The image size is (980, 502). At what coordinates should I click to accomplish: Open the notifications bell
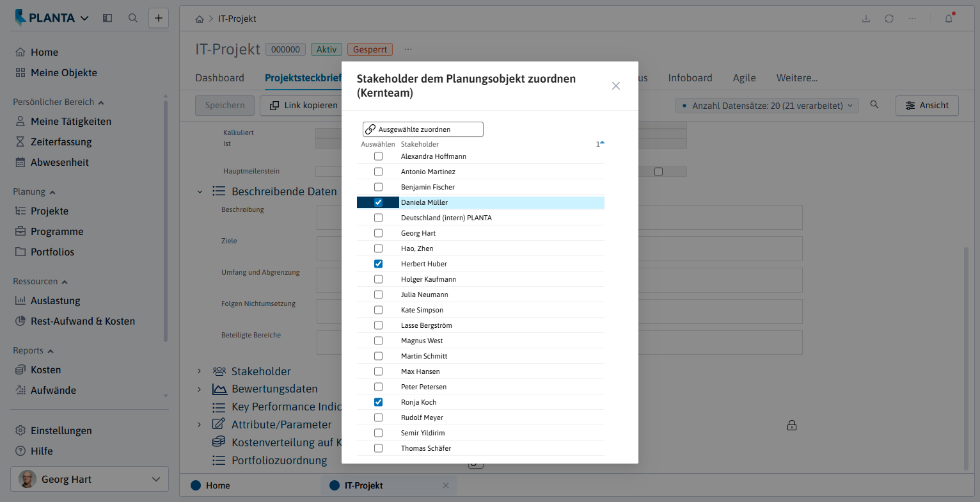[949, 19]
